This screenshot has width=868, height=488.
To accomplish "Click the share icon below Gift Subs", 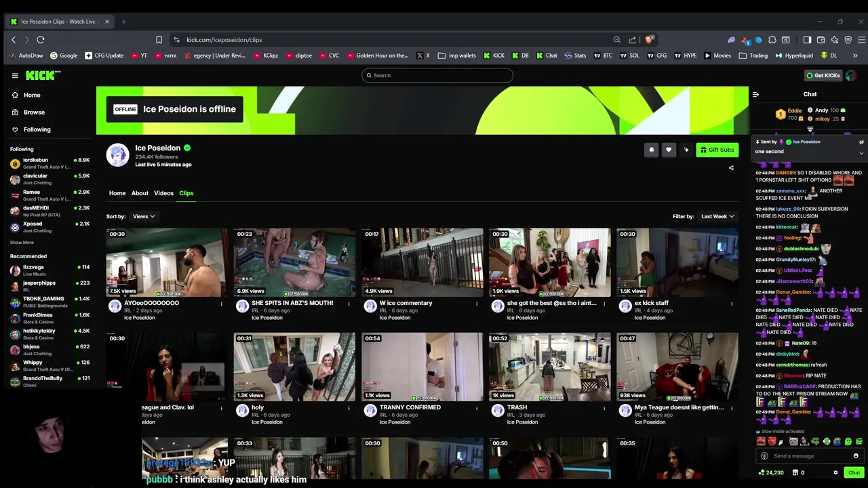I will point(731,167).
